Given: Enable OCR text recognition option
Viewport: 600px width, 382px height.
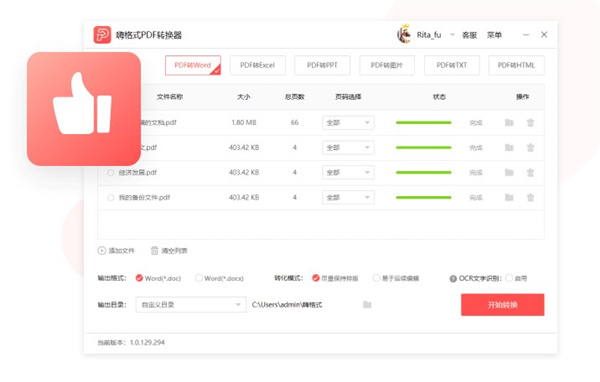Looking at the screenshot, I should [x=509, y=278].
